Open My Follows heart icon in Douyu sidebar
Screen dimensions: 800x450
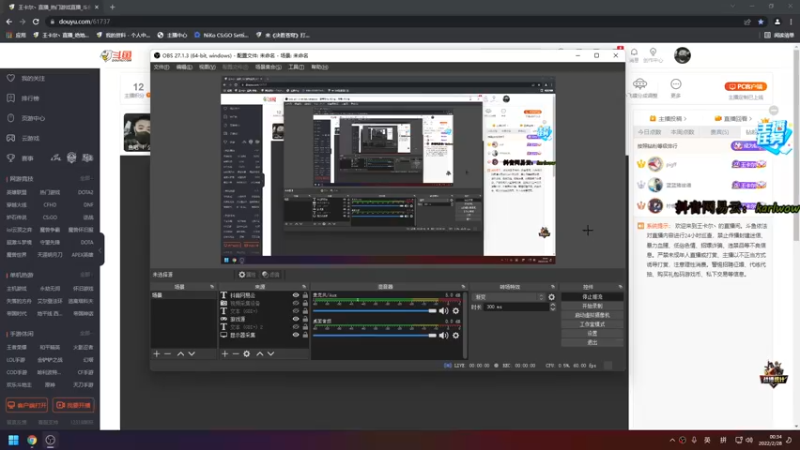pos(11,78)
